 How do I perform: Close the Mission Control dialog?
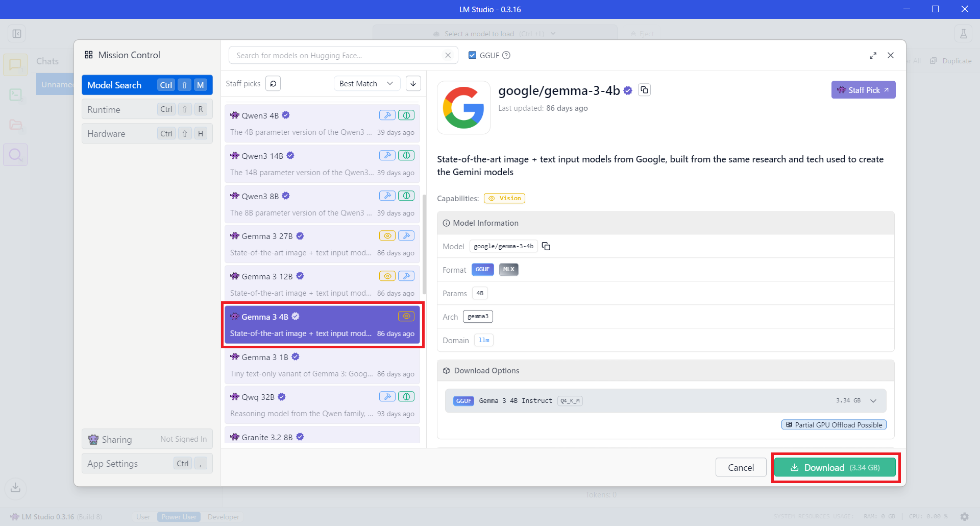(x=891, y=55)
